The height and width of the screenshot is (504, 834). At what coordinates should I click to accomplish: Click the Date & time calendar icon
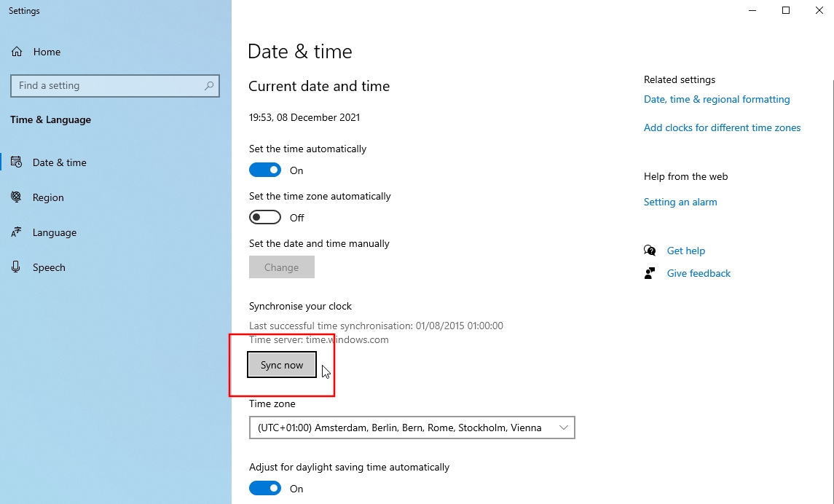coord(17,162)
